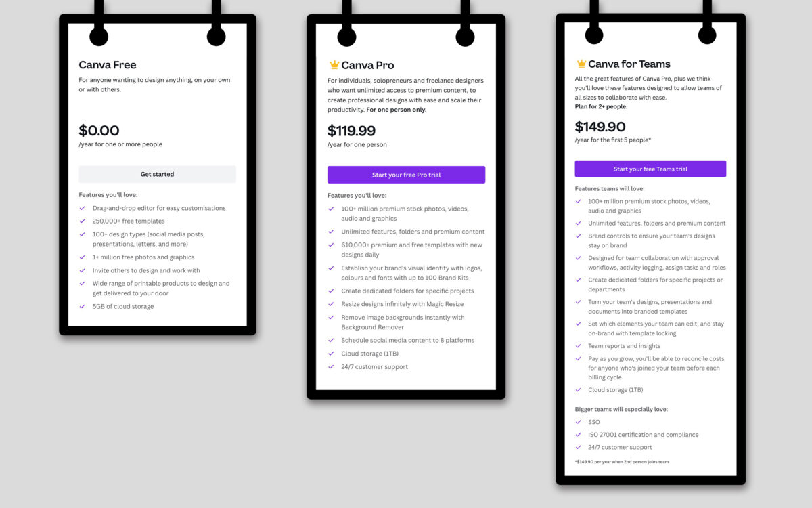Click the checkmark next to 250,000+ free templates
This screenshot has height=508, width=812.
coord(83,221)
